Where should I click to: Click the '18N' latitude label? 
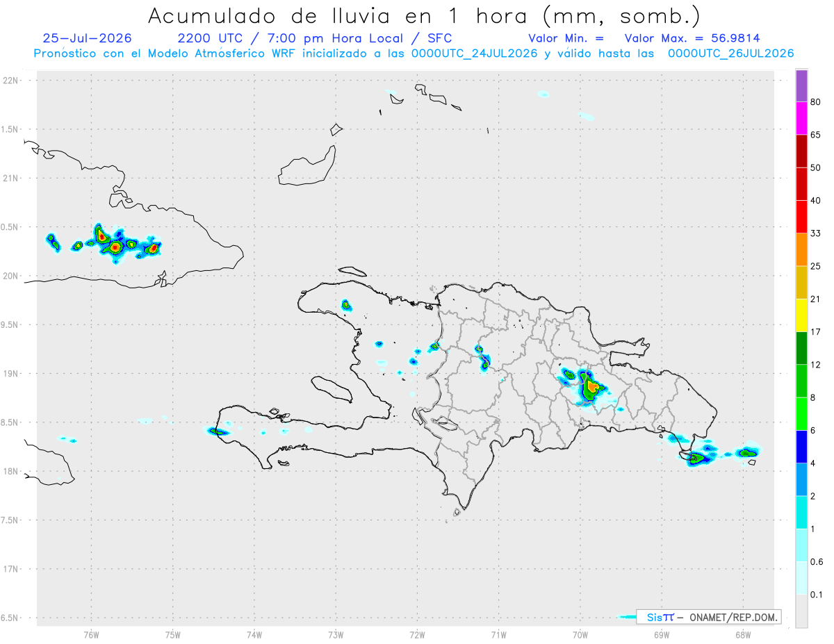pos(10,472)
